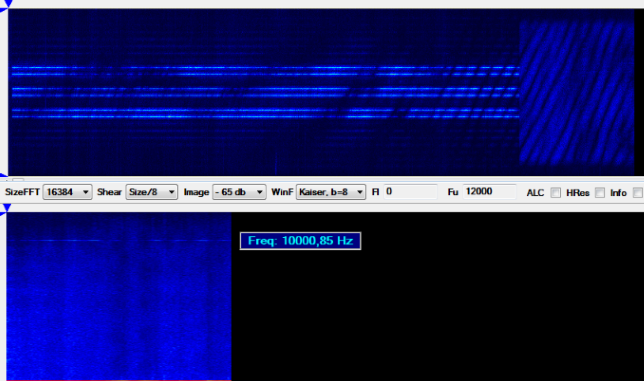Click the Fu field containing 12000
Viewport: 644px width, 381px height.
(x=490, y=192)
